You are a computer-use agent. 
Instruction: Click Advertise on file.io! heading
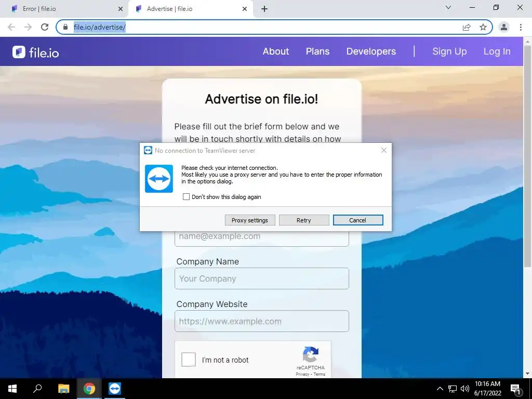pos(262,99)
